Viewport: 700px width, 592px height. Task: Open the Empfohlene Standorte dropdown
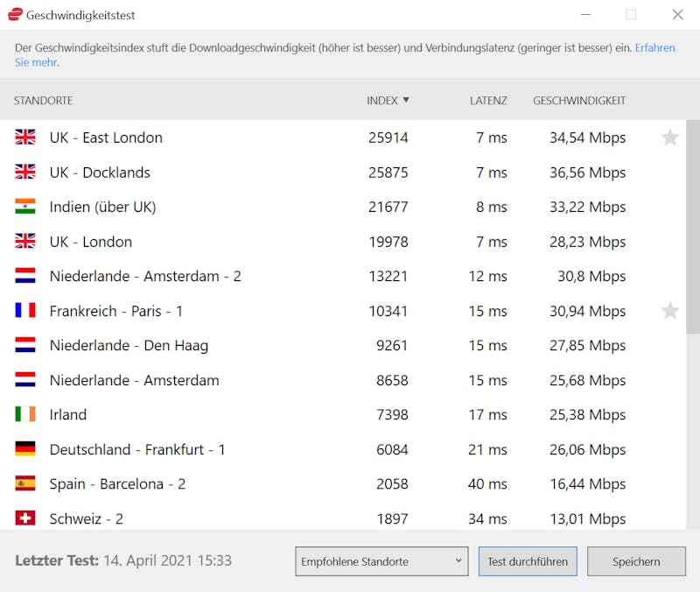pyautogui.click(x=382, y=561)
